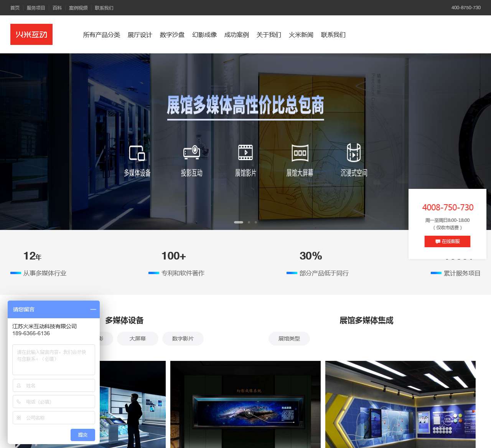Viewport: 491px width, 448px height.
Task: Focus the 姓名 name field
Action: coord(54,385)
